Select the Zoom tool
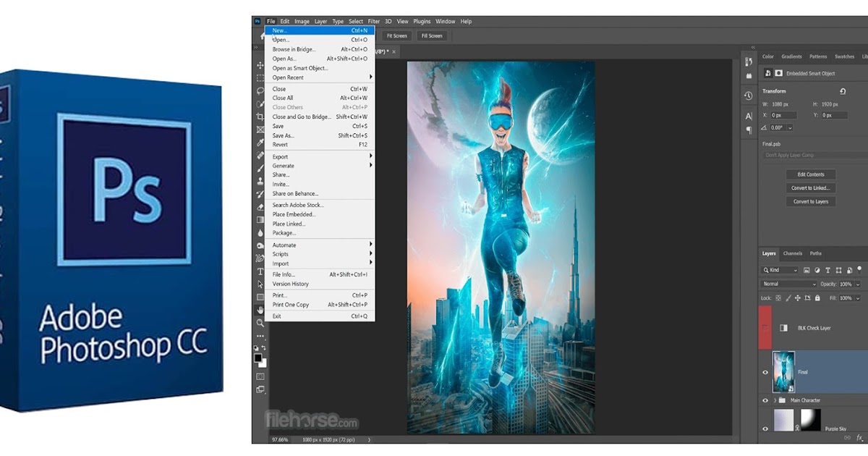This screenshot has height=456, width=868. pos(260,323)
